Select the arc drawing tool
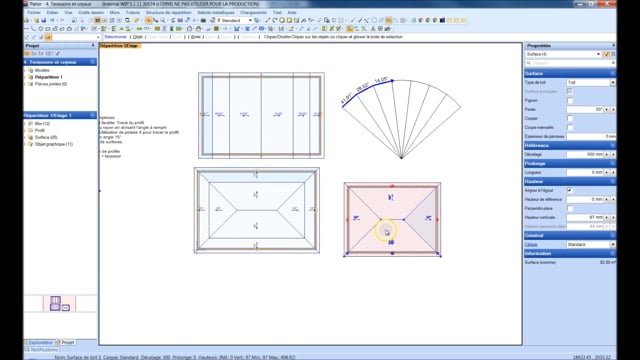Screen dimensions: 640x360 coord(275,20)
